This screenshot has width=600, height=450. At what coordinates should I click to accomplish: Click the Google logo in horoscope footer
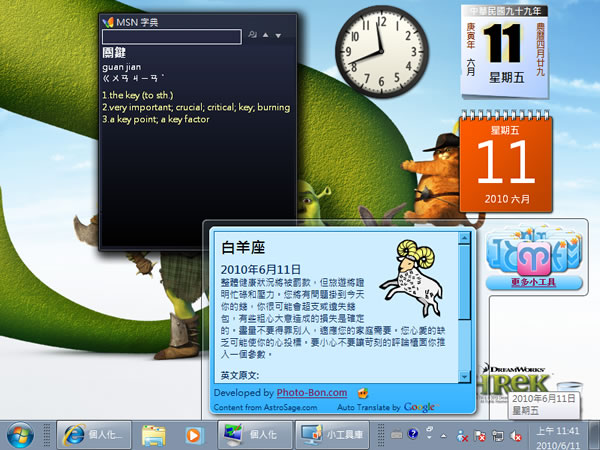pos(420,407)
